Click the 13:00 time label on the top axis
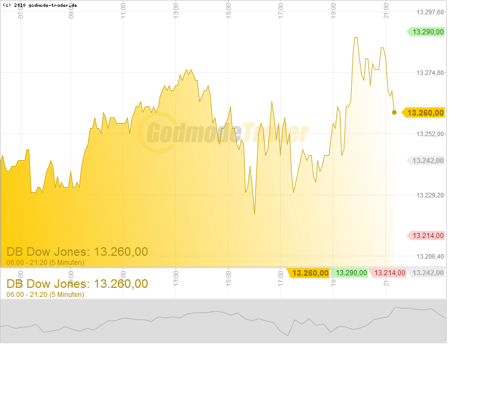This screenshot has width=504, height=420. coord(176,10)
